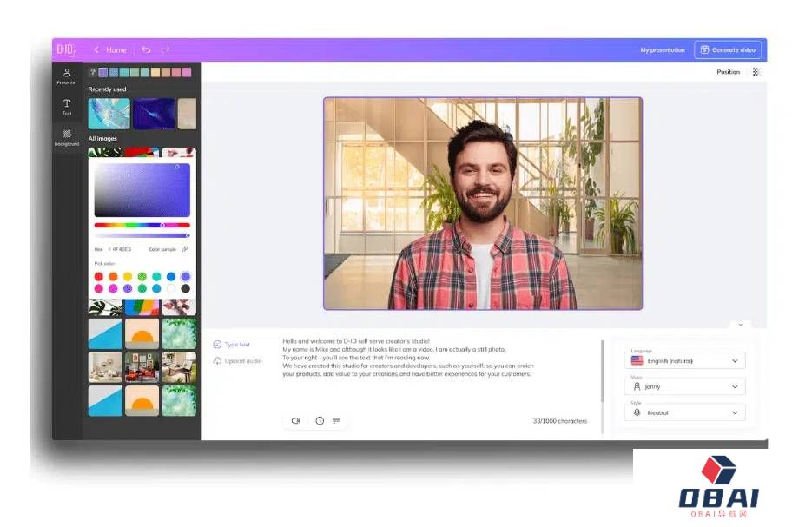Open the Text sidebar tab
The width and height of the screenshot is (812, 527).
(67, 107)
